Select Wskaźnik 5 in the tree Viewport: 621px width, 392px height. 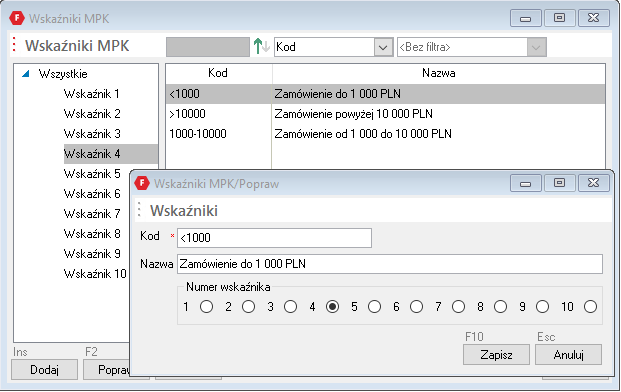coord(92,174)
